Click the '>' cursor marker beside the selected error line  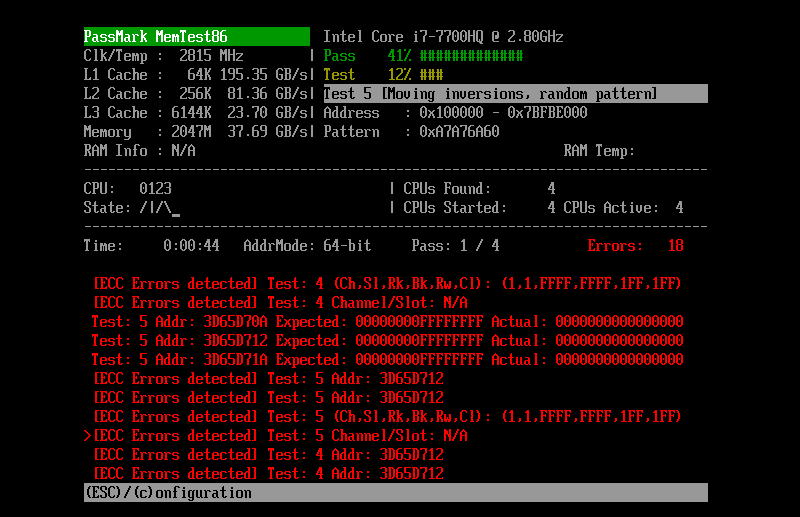(x=88, y=436)
